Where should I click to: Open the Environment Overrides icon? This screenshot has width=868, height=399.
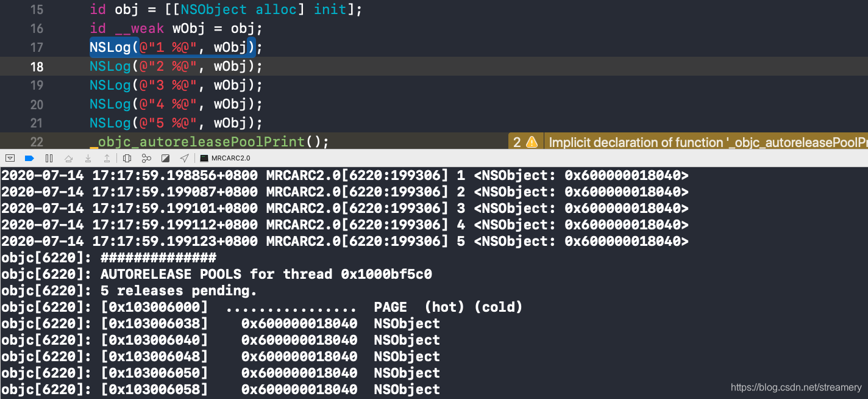click(165, 158)
